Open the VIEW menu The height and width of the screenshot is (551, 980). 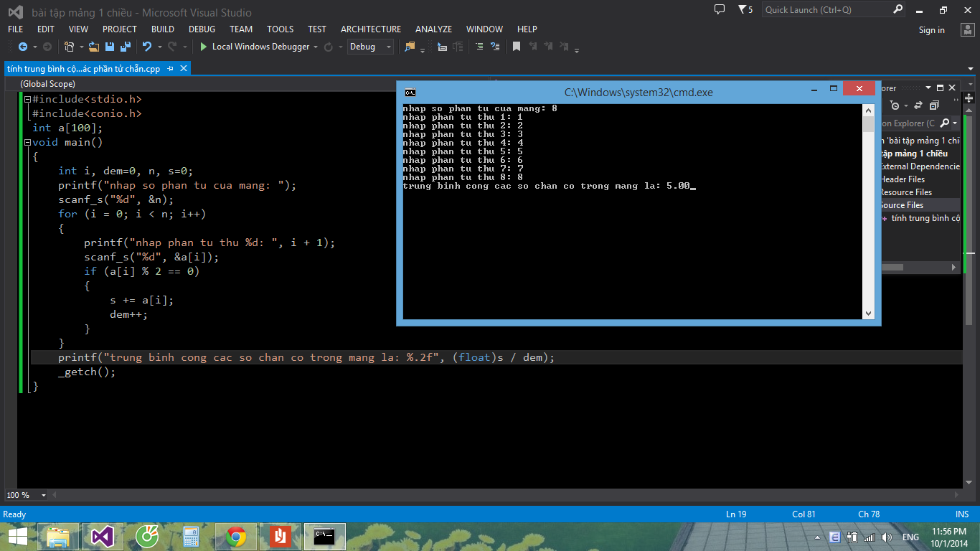point(78,29)
